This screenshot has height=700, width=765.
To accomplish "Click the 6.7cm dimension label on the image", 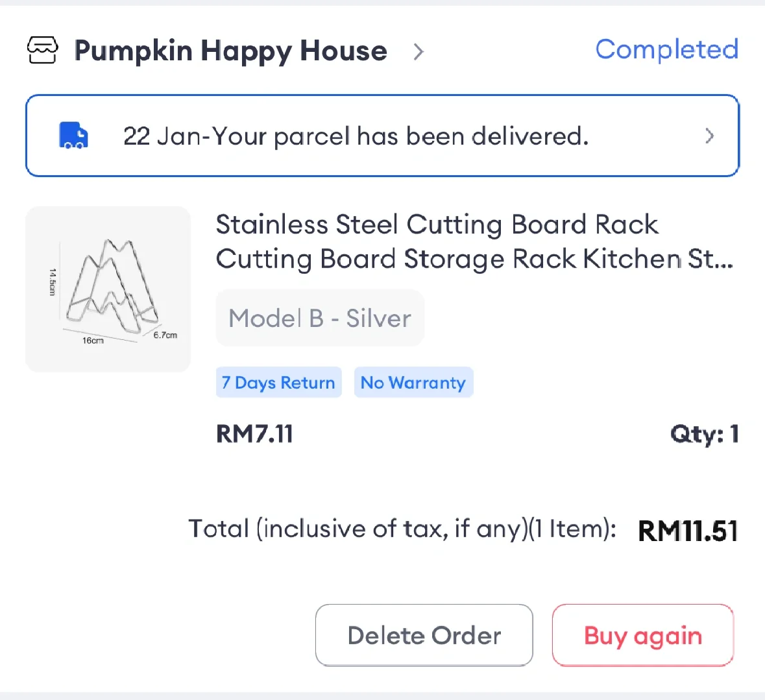I will point(165,335).
